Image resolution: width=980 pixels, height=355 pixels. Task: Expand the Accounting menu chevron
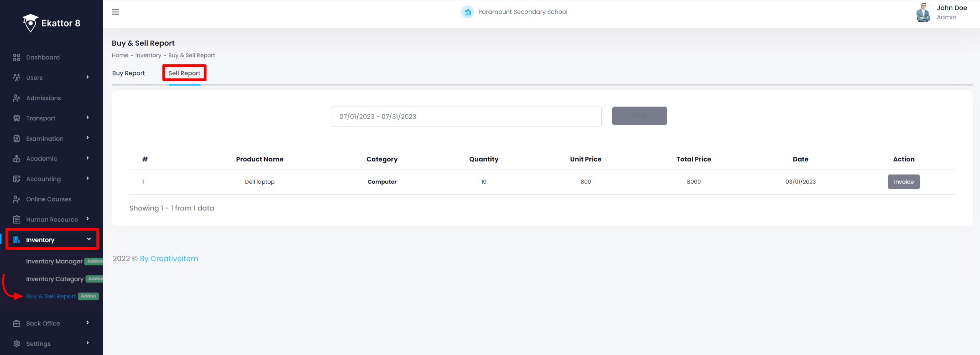[88, 179]
